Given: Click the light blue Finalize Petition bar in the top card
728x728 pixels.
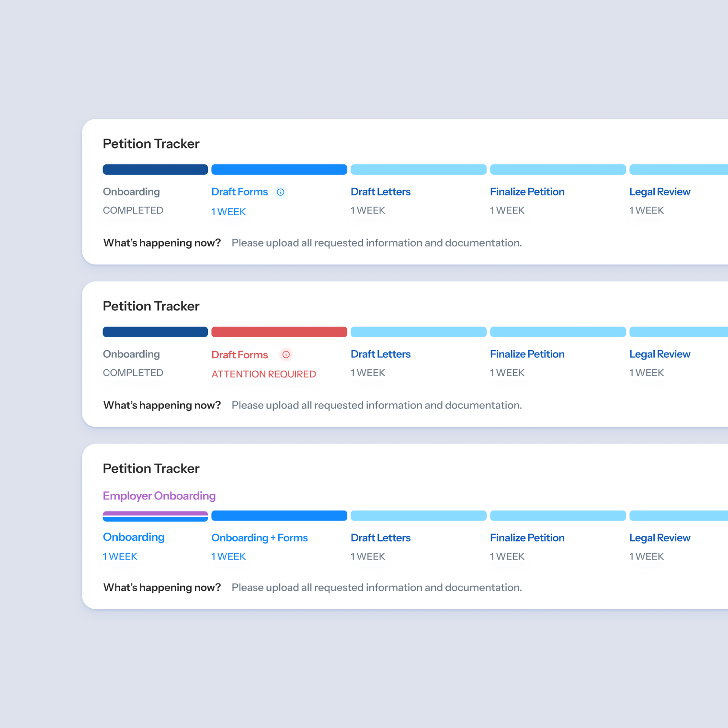Looking at the screenshot, I should coord(557,170).
